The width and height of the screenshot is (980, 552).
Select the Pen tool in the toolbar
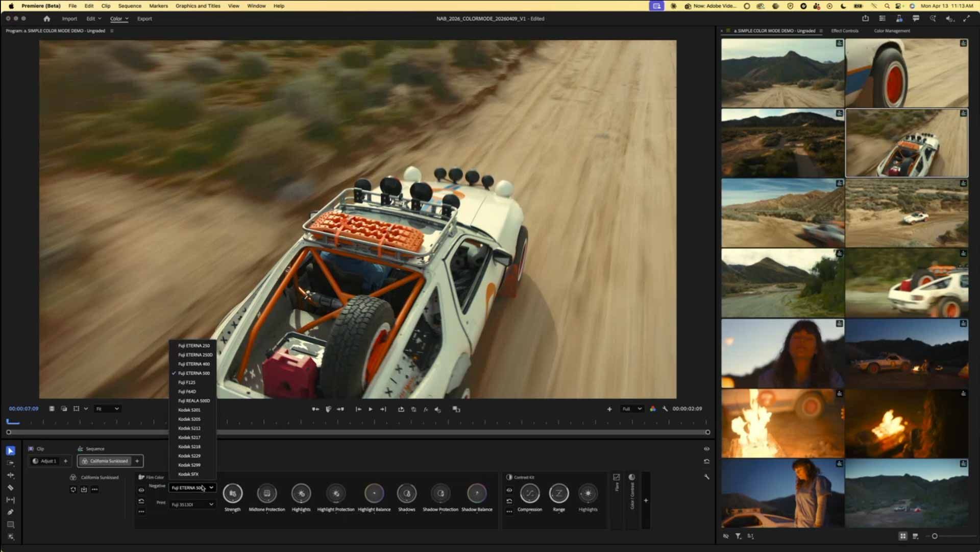pos(10,512)
